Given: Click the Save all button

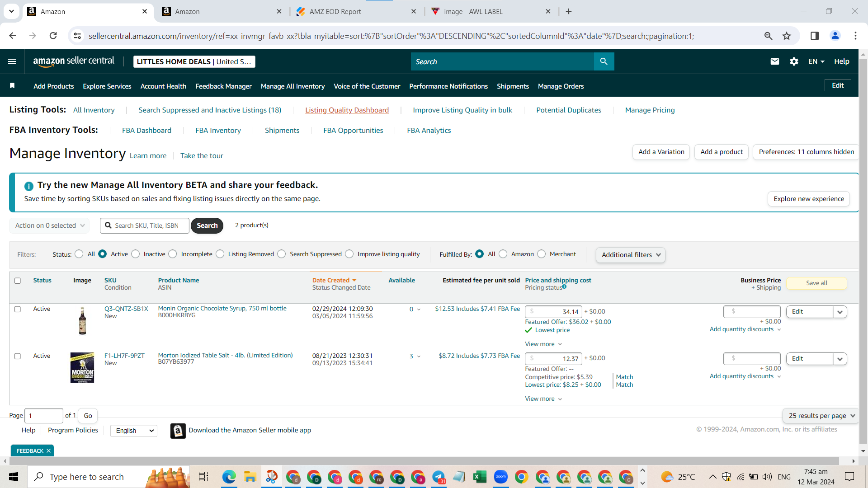Looking at the screenshot, I should pos(816,283).
